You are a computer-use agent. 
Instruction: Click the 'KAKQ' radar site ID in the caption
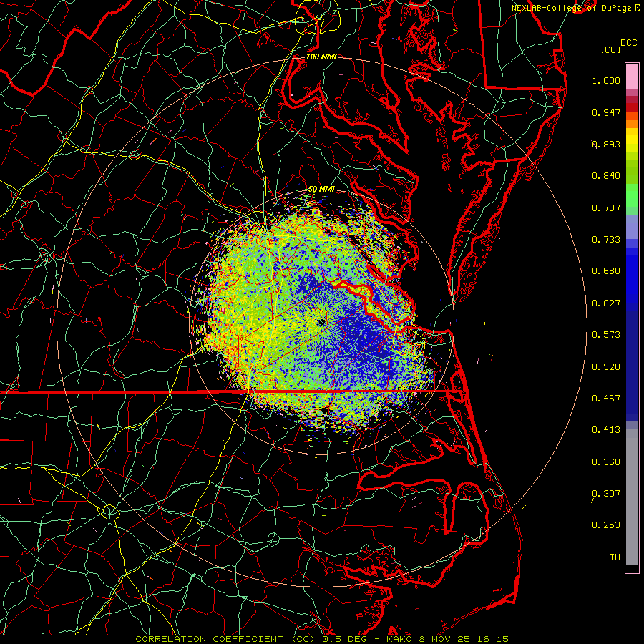[x=400, y=639]
